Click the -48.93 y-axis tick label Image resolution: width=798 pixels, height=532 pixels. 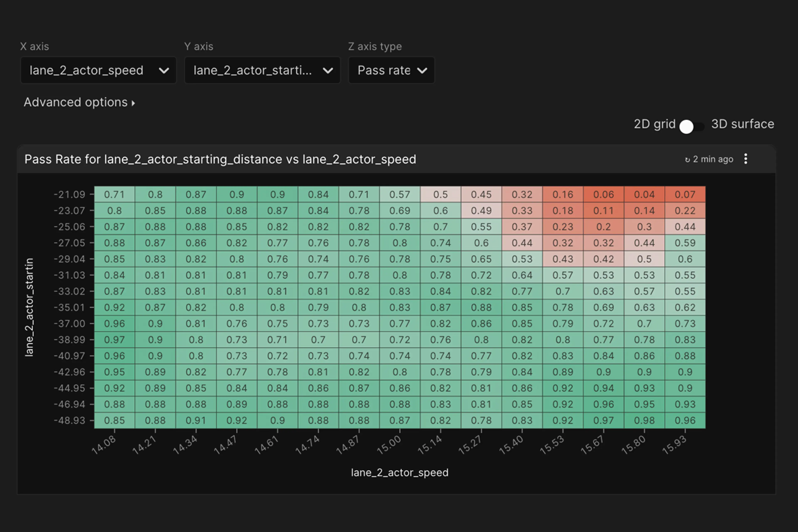pos(70,420)
